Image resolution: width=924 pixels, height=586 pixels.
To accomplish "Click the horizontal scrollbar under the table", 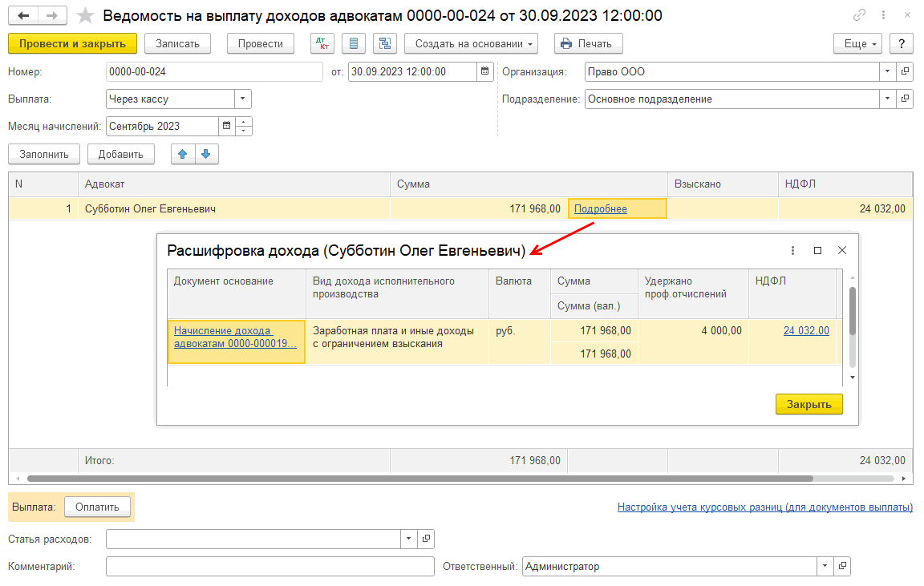I will 449,479.
